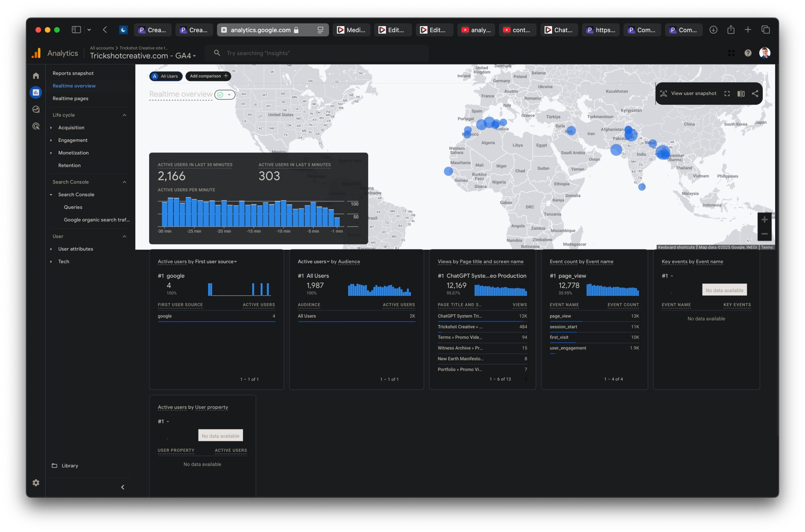Click the share report icon

[x=755, y=94]
